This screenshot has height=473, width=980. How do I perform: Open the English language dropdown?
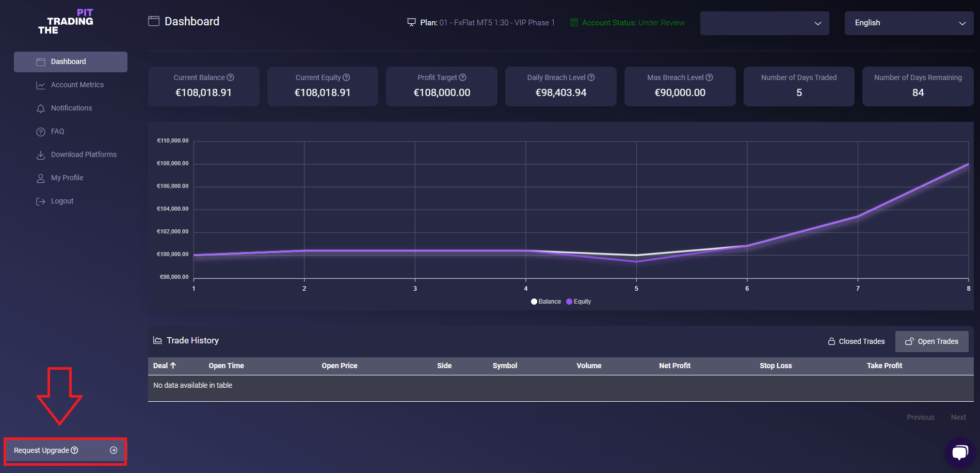[x=908, y=23]
